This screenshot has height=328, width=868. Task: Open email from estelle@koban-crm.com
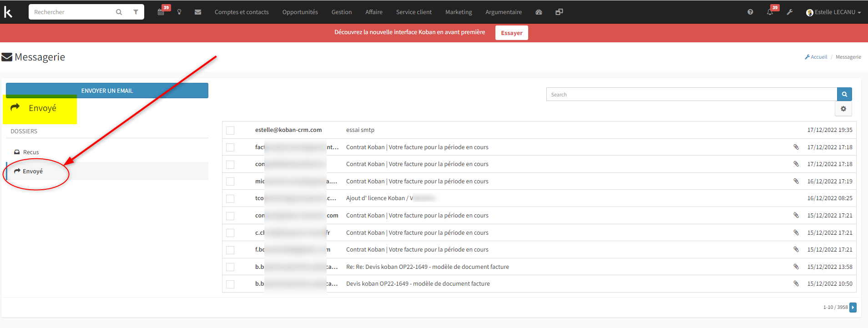coord(288,130)
